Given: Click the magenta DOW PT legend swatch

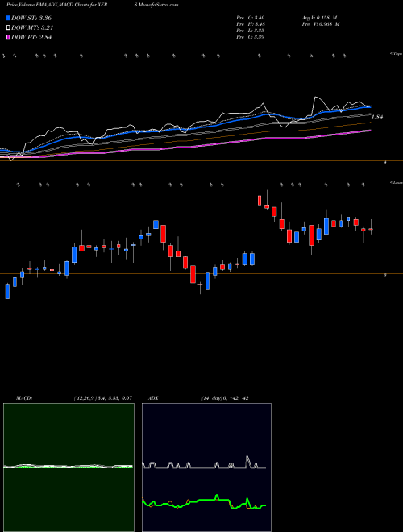Looking at the screenshot, I should [9, 37].
